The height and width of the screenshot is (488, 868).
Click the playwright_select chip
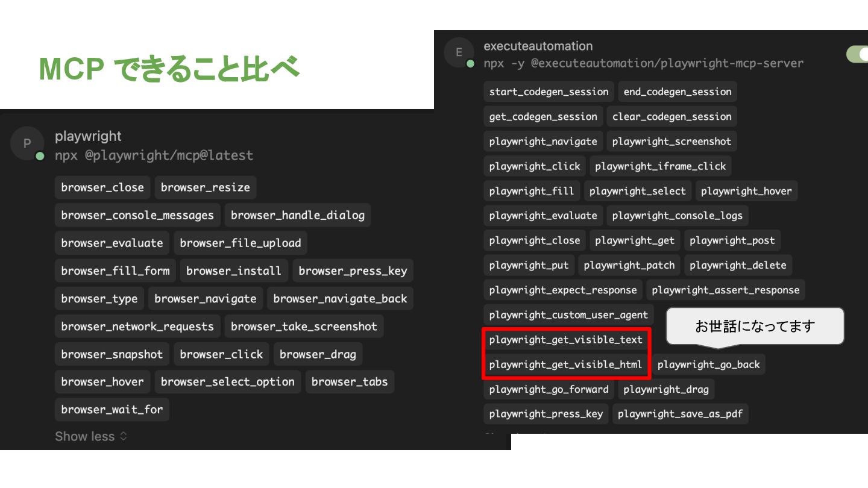(638, 190)
